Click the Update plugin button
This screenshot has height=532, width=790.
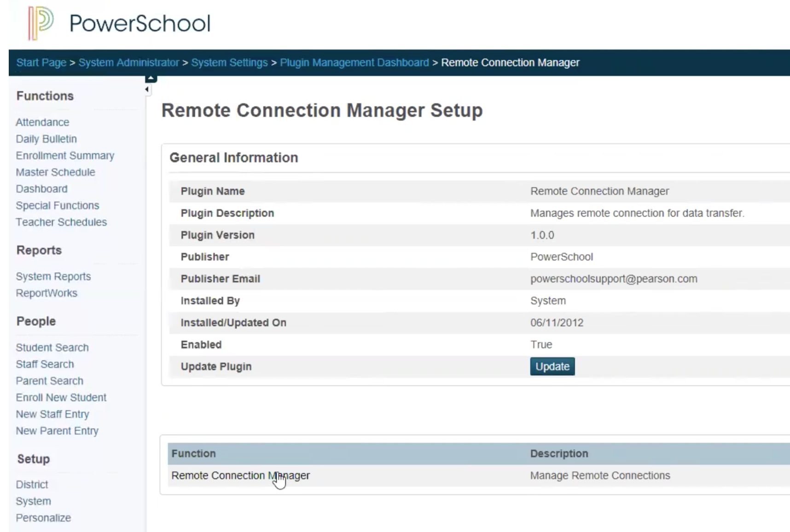pos(552,366)
